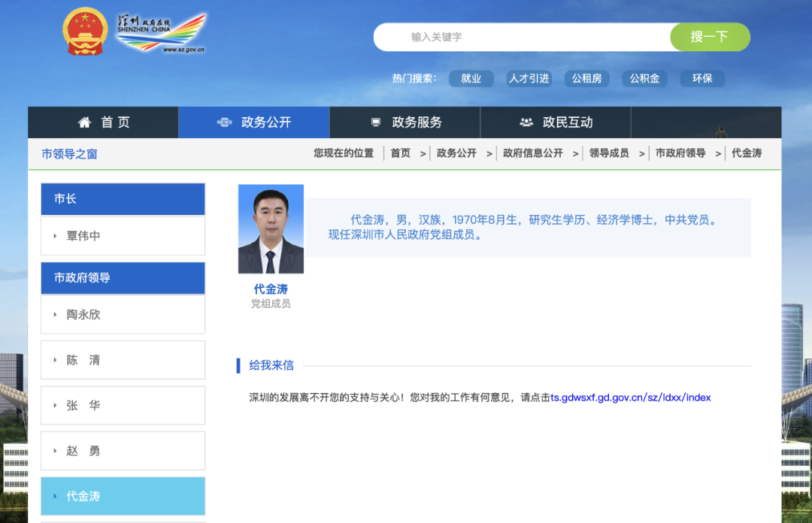Select the chat icon next to 政务服务
The height and width of the screenshot is (523, 812).
pos(374,122)
